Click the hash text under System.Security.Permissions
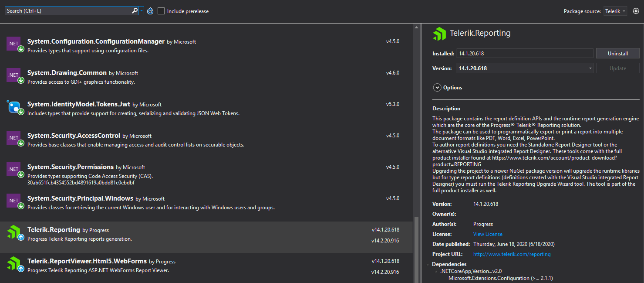The height and width of the screenshot is (283, 644). tap(81, 182)
